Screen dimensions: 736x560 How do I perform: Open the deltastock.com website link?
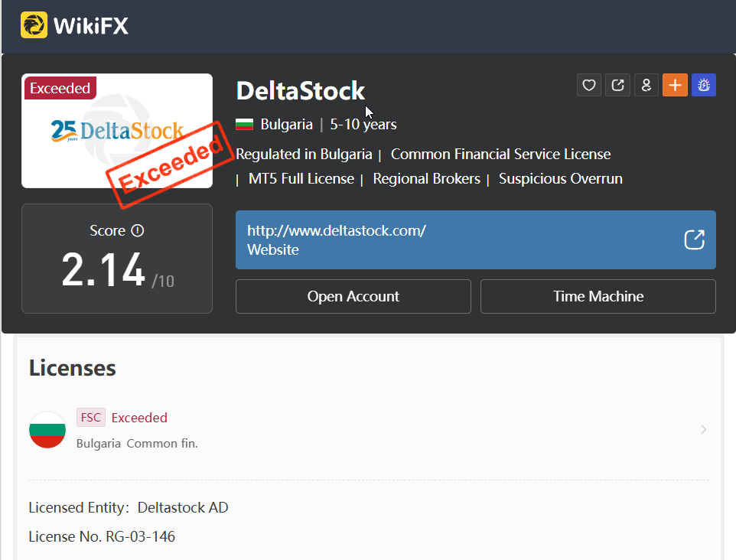[x=336, y=230]
